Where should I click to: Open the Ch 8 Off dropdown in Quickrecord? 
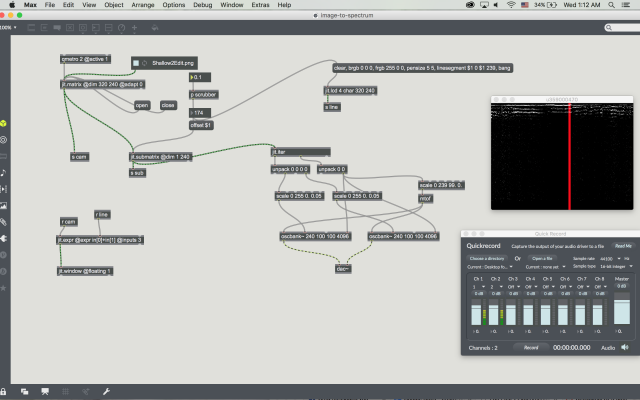[600, 287]
